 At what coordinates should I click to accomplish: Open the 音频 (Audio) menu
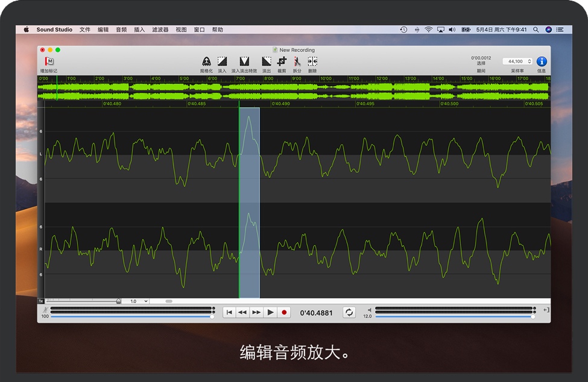[x=121, y=30]
